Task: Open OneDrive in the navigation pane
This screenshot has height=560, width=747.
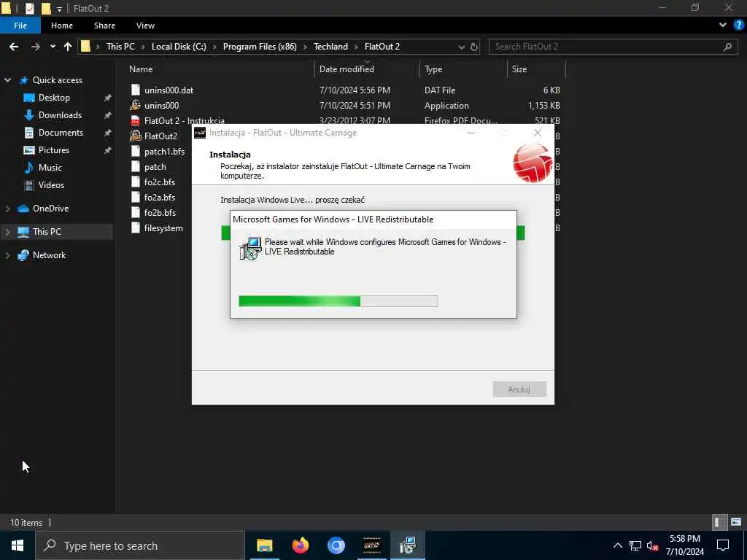Action: coord(50,209)
